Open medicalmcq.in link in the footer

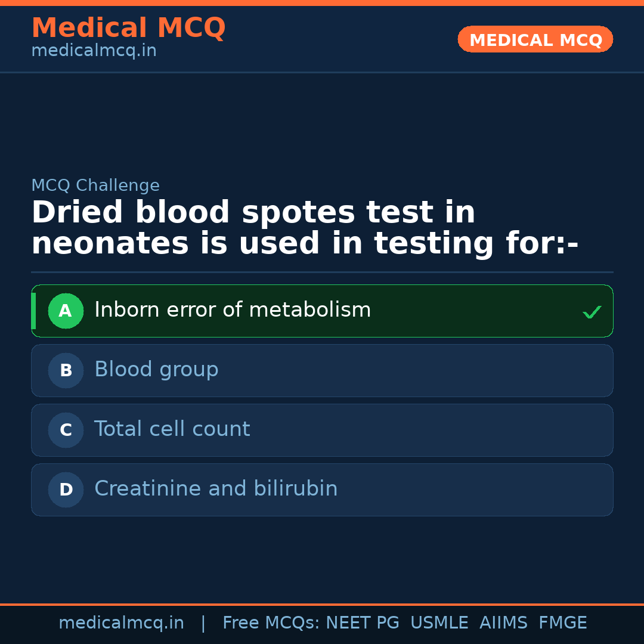pyautogui.click(x=121, y=623)
